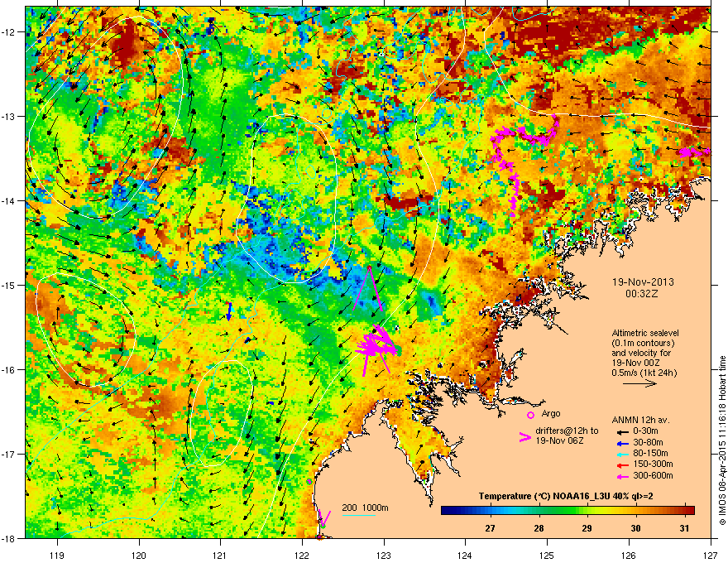Click the 'drifters@12h to' legend label

pos(567,431)
